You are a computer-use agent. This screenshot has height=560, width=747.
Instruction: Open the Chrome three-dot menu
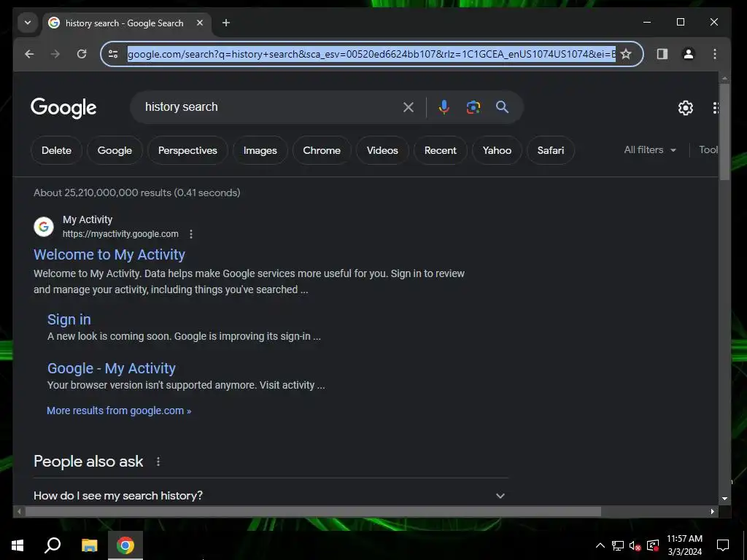tap(715, 54)
